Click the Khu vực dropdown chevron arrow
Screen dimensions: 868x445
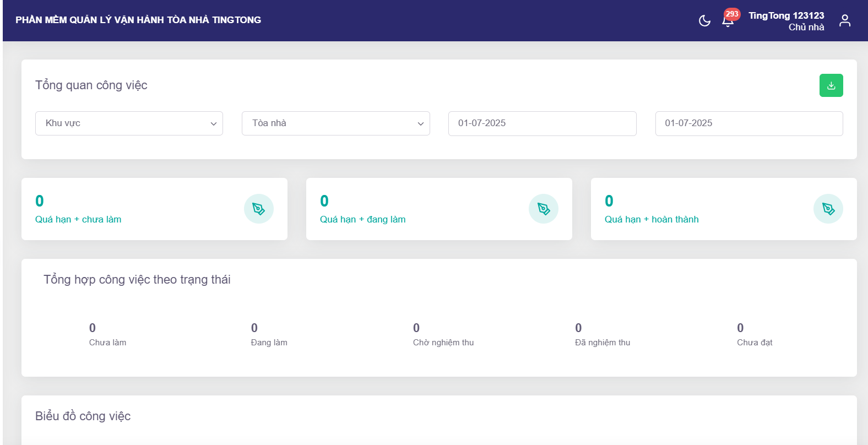pyautogui.click(x=214, y=124)
